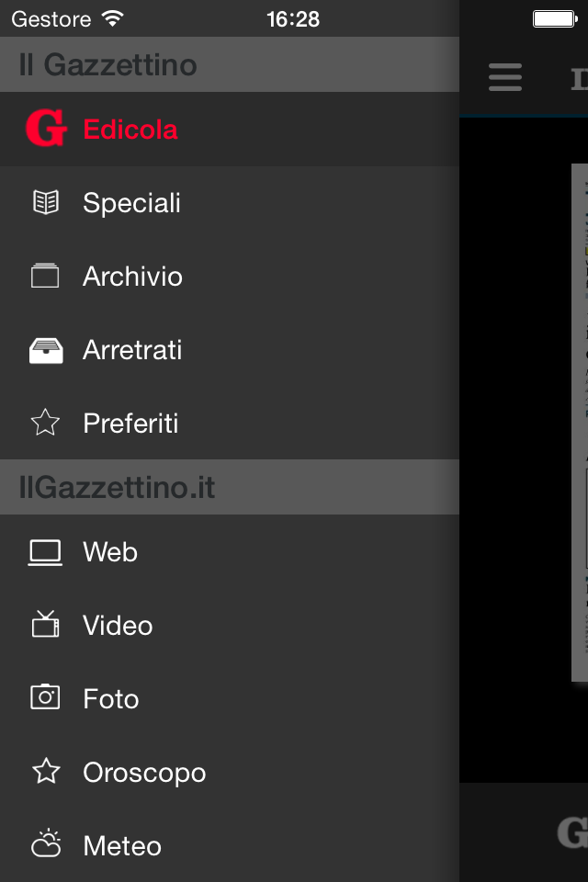The height and width of the screenshot is (882, 588).
Task: Tap the 16:28 clock in the status bar
Action: pos(293,19)
